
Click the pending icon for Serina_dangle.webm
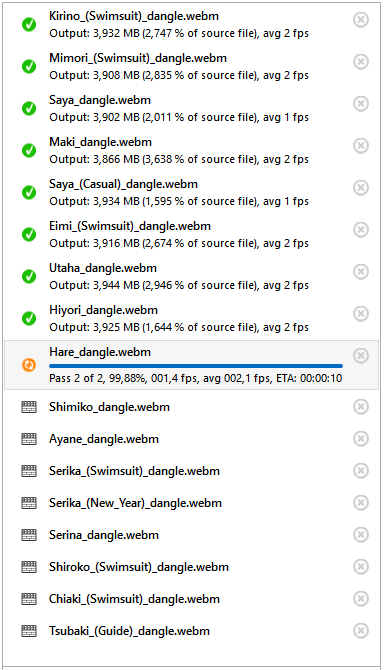[x=29, y=535]
